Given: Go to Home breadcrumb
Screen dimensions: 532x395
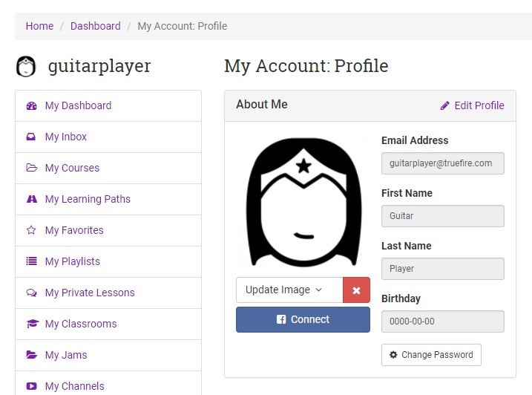Looking at the screenshot, I should tap(39, 26).
